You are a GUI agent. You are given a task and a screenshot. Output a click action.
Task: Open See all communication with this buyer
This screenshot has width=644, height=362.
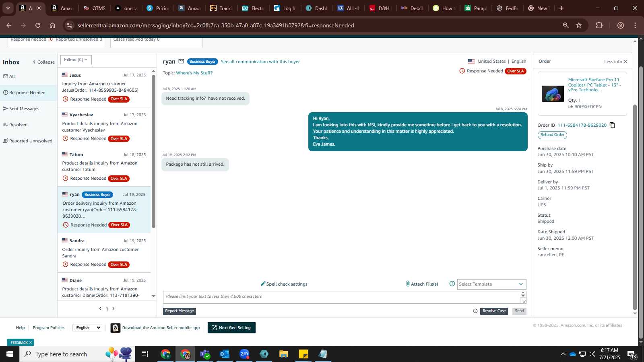coord(260,62)
